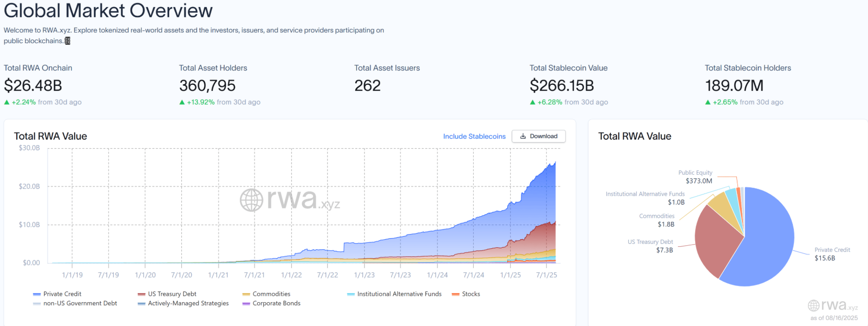
Task: Click the Commodities $1.8B pie label
Action: tap(657, 220)
